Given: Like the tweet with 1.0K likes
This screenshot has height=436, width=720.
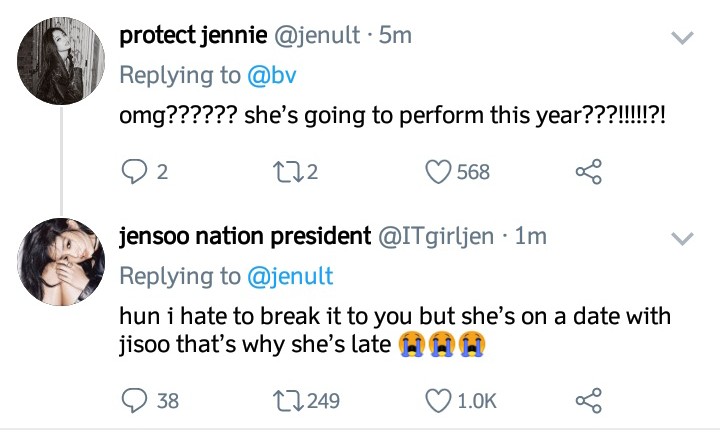Looking at the screenshot, I should 440,401.
